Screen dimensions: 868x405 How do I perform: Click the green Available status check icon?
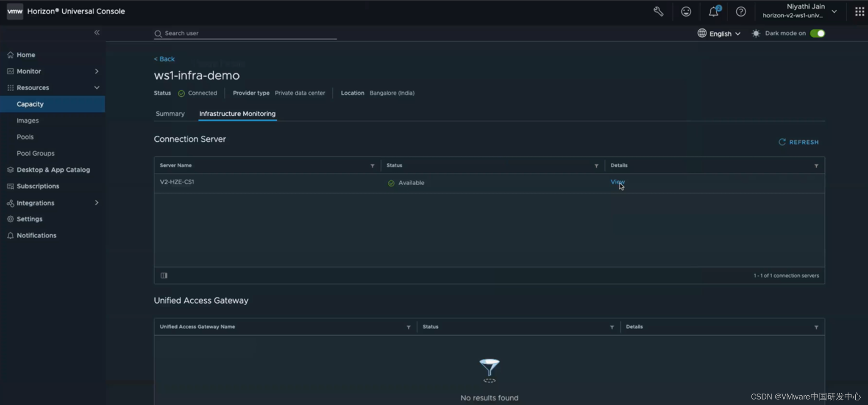(x=391, y=183)
